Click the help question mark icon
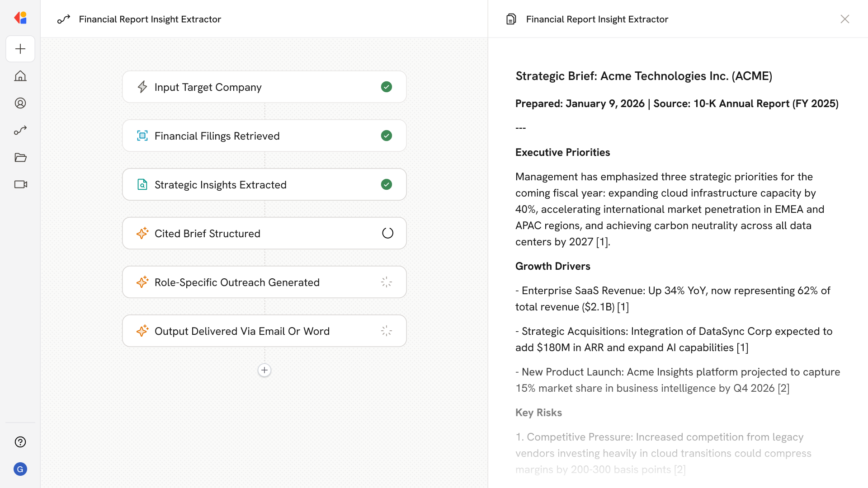 point(20,442)
